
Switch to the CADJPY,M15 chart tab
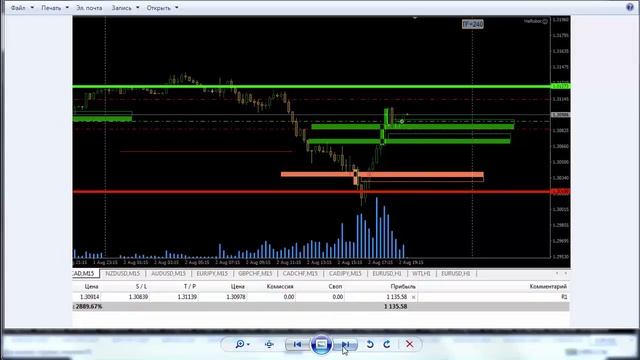click(x=345, y=273)
